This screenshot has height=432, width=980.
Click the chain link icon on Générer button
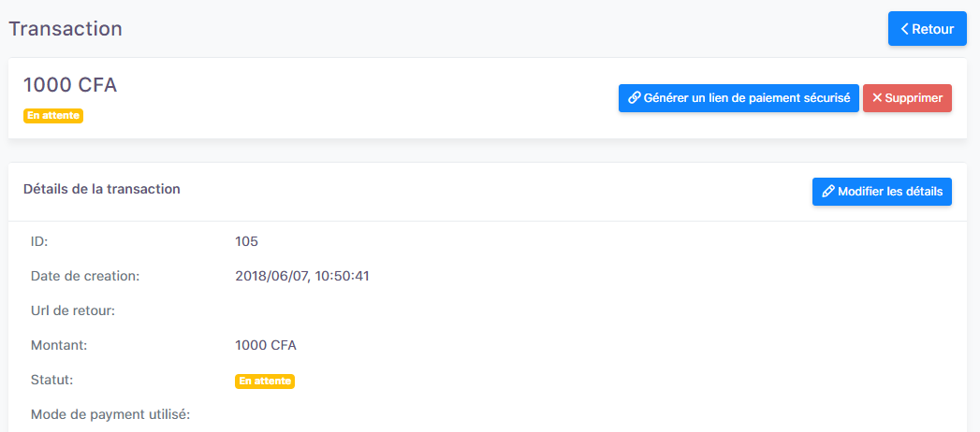[635, 98]
